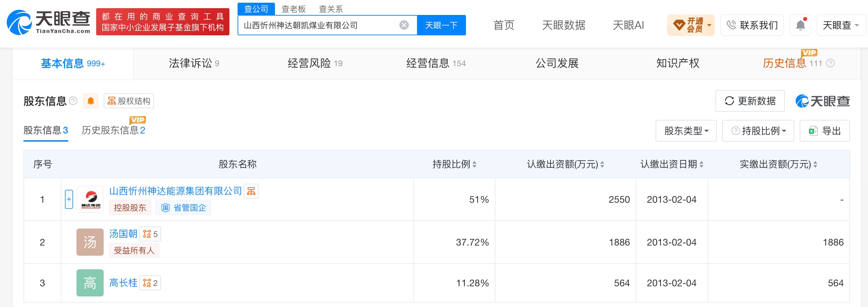Clear the company search field
The width and height of the screenshot is (868, 307).
click(404, 25)
